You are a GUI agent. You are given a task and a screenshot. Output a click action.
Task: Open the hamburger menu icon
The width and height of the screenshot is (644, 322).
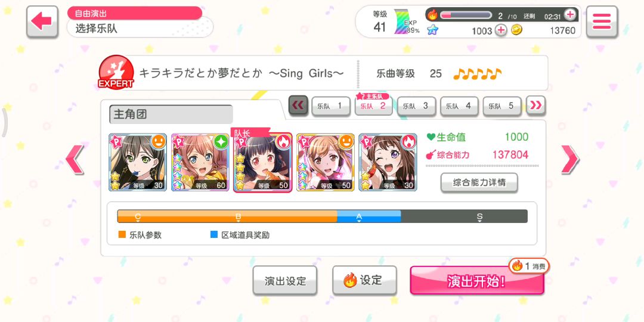(x=602, y=22)
